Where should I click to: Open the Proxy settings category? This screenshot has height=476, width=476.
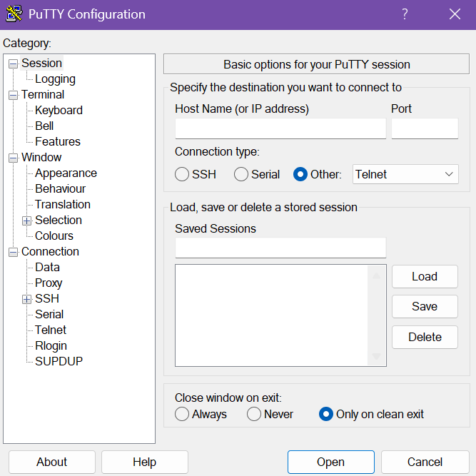49,283
